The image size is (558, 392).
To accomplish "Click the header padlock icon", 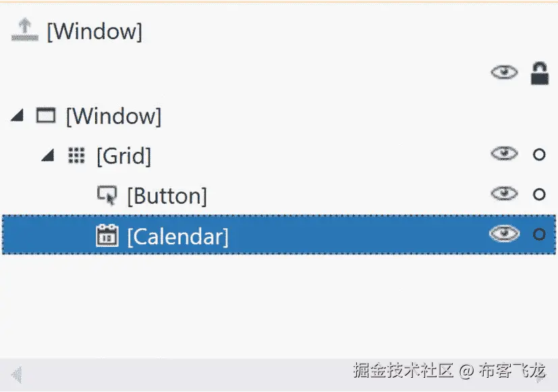I will click(x=539, y=73).
